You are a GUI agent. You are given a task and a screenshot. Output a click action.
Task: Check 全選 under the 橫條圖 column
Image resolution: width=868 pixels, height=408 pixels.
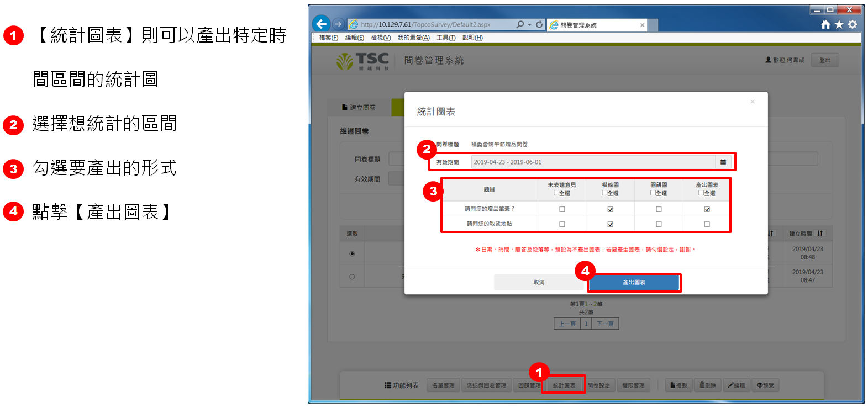point(604,193)
